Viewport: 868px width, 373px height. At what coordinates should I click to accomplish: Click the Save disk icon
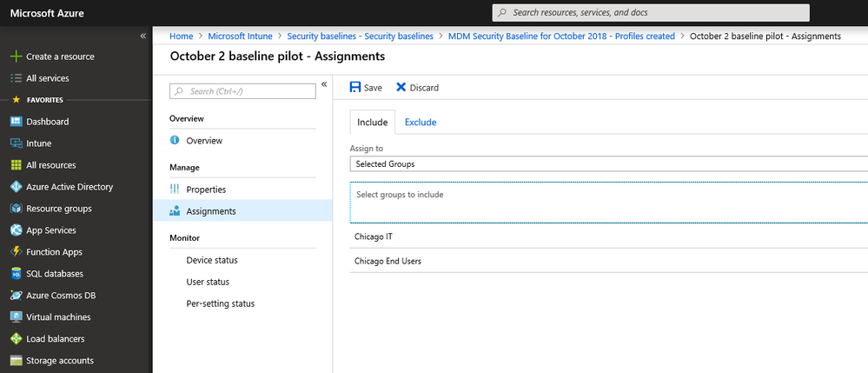coord(354,88)
